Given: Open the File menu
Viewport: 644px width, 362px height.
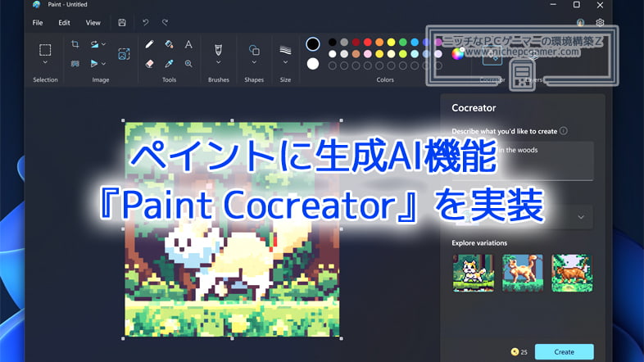Looking at the screenshot, I should (x=38, y=23).
